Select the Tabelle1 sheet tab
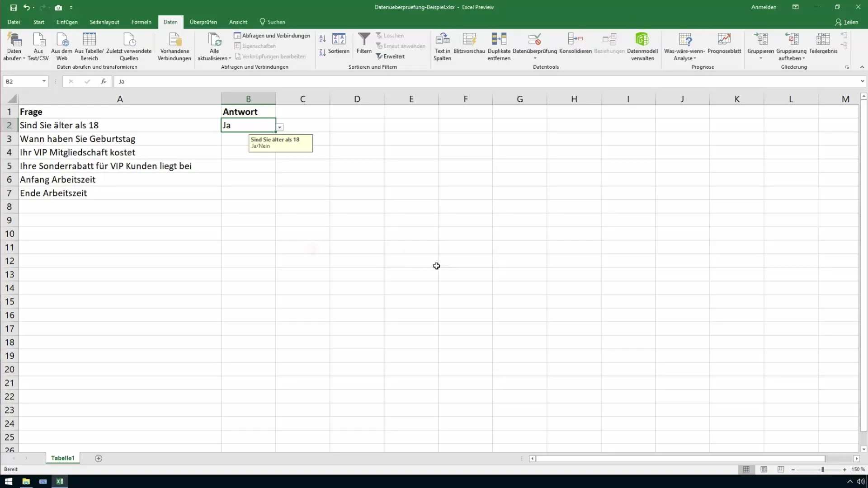This screenshot has height=488, width=868. click(62, 458)
